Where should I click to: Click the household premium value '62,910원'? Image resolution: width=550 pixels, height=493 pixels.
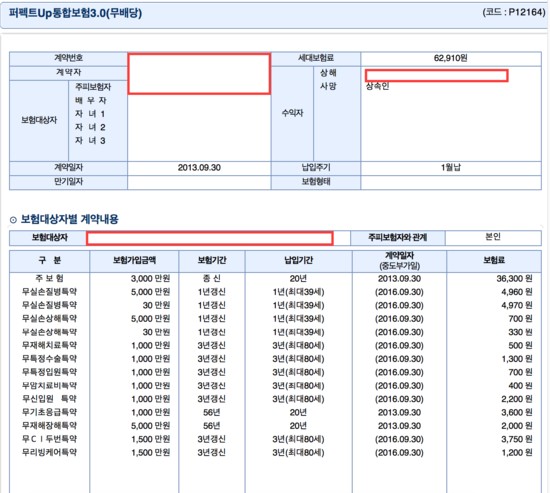tap(450, 58)
